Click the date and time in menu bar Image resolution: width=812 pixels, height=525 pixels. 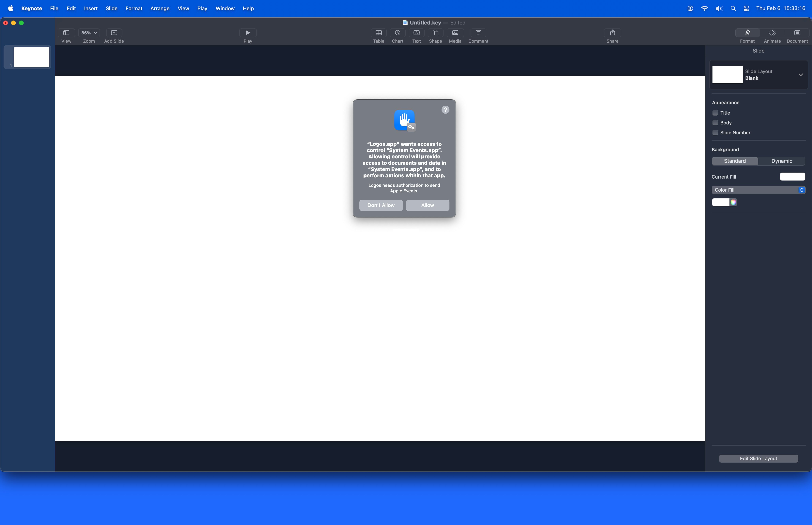[x=781, y=8]
